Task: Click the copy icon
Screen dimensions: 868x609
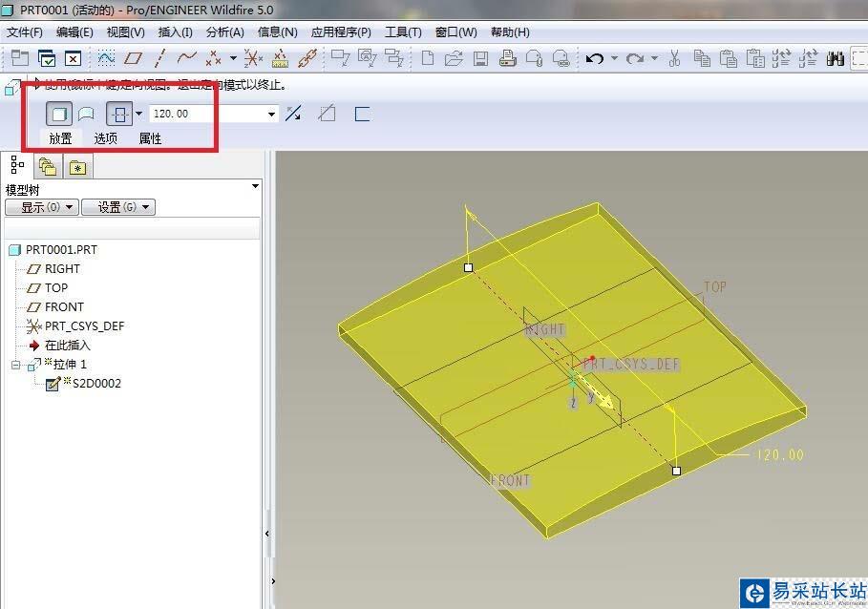Action: tap(702, 57)
